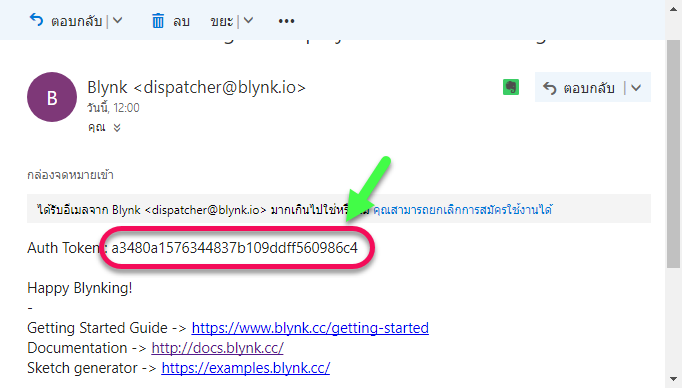
Task: Click the trash can delete icon
Action: click(158, 20)
